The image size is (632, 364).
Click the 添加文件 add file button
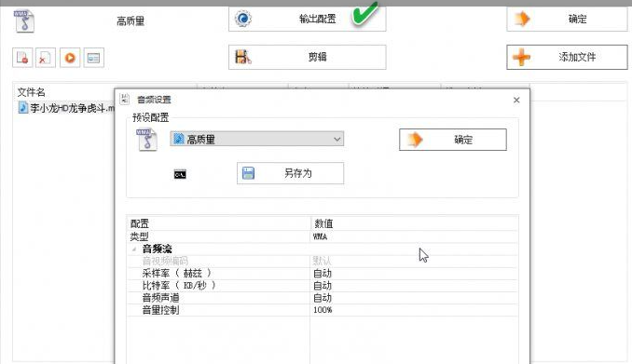[567, 57]
